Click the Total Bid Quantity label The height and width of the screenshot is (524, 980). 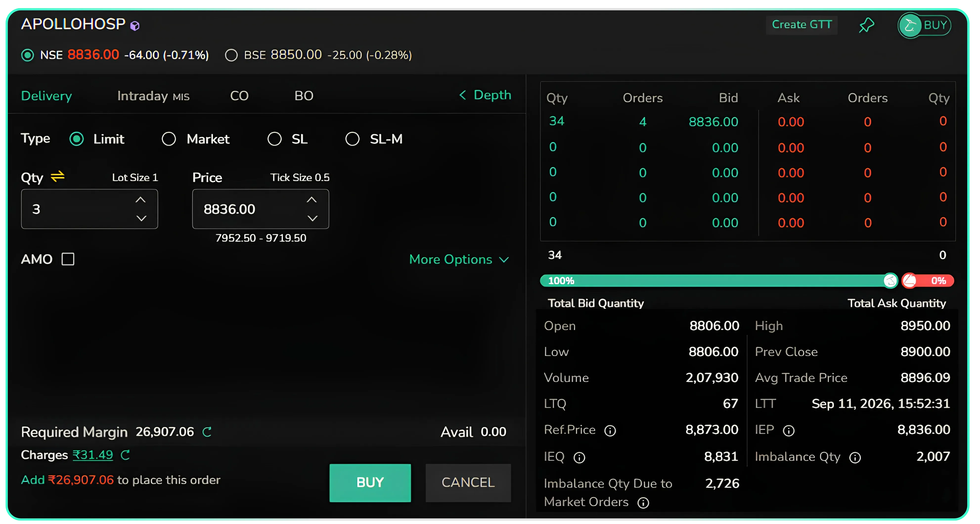pyautogui.click(x=596, y=303)
